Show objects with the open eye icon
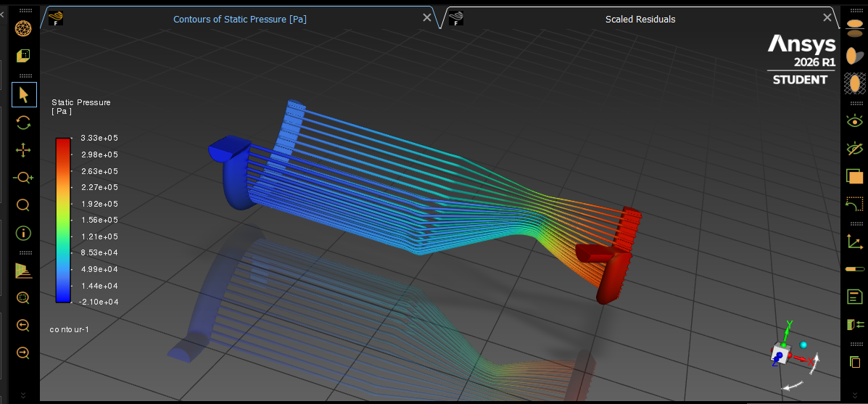This screenshot has width=868, height=404. click(855, 120)
